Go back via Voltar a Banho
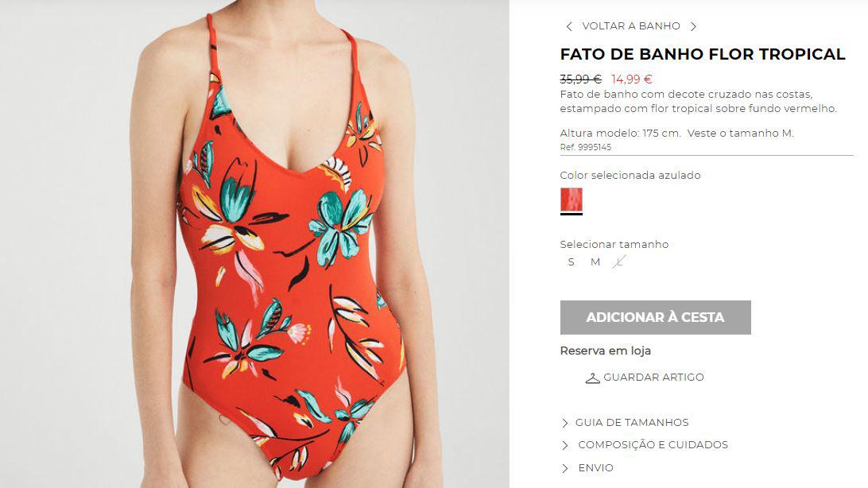This screenshot has height=488, width=868. (x=631, y=26)
